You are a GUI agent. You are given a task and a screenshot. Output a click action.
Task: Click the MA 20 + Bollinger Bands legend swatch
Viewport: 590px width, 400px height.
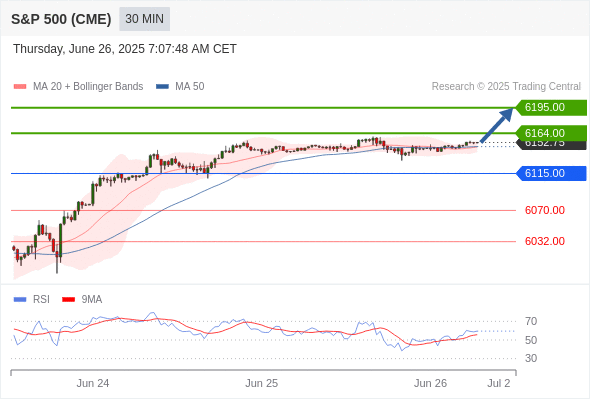pos(20,87)
